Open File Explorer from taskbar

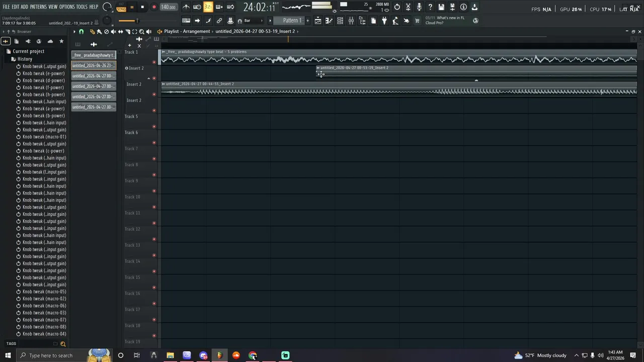pos(170,355)
